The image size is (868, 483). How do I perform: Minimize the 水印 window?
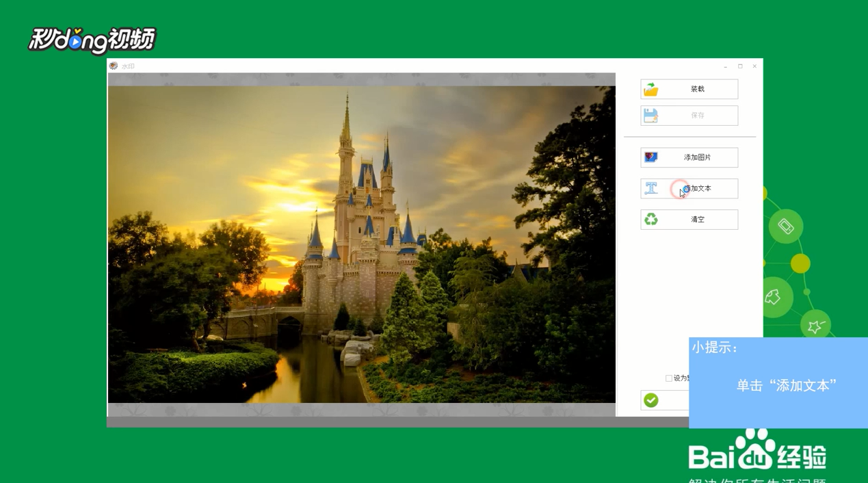[725, 66]
